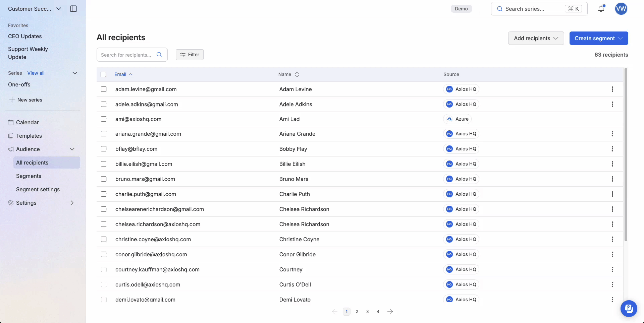This screenshot has width=644, height=323.
Task: Open row actions for Bobby Flay
Action: point(612,149)
